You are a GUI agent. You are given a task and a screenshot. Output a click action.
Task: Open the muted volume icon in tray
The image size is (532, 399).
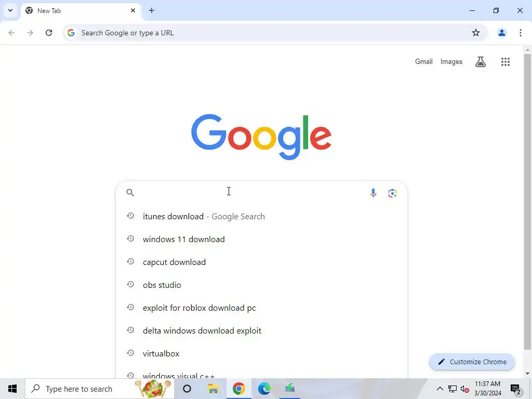tap(465, 389)
